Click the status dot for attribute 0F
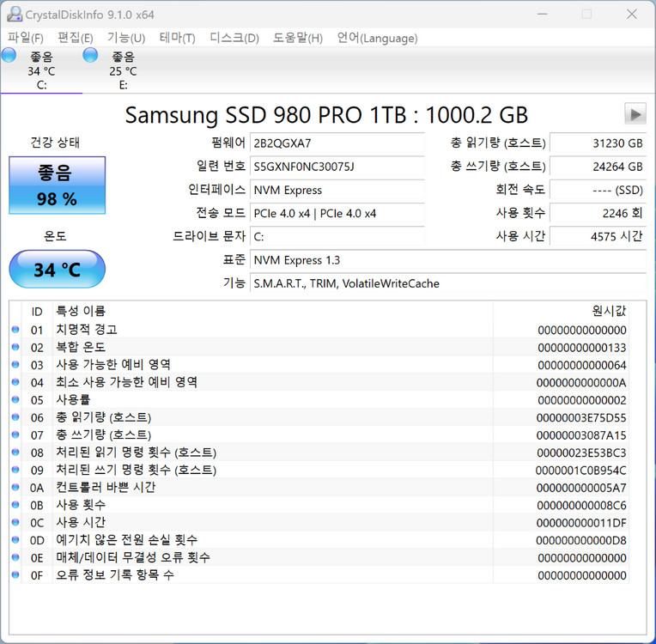This screenshot has width=656, height=644. pos(15,575)
